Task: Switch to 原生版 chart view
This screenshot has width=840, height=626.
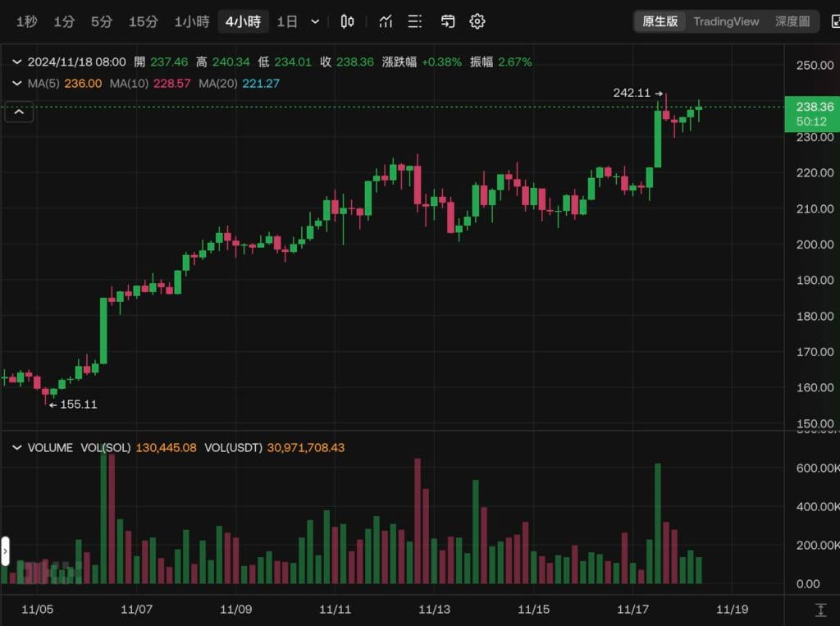Action: coord(660,21)
